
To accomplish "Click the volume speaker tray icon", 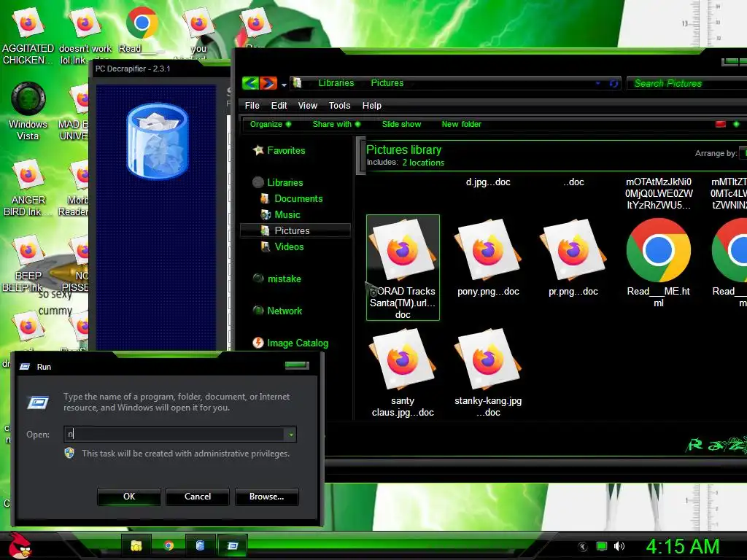I will coord(619,546).
